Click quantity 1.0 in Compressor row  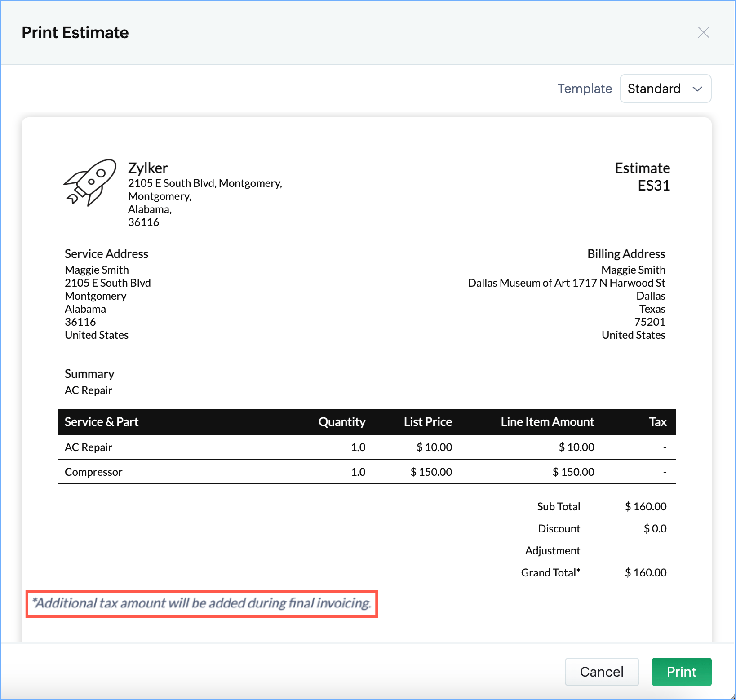click(358, 472)
